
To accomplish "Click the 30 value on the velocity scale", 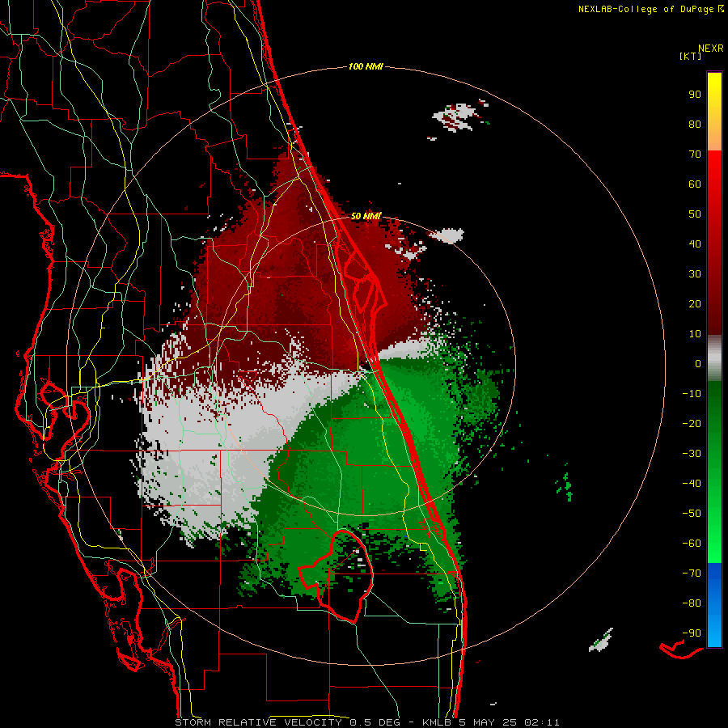I will point(695,274).
